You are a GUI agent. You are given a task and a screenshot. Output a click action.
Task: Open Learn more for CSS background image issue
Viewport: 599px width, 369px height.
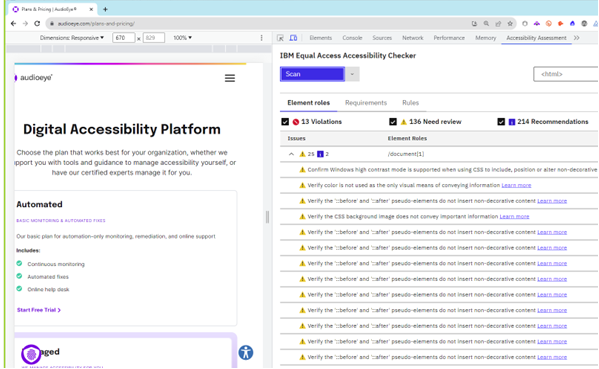pos(514,217)
